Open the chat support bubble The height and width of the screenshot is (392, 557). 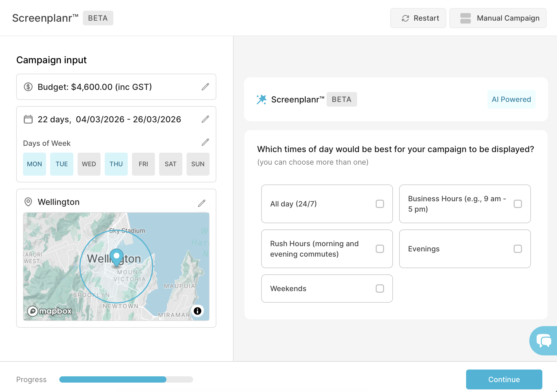[543, 341]
